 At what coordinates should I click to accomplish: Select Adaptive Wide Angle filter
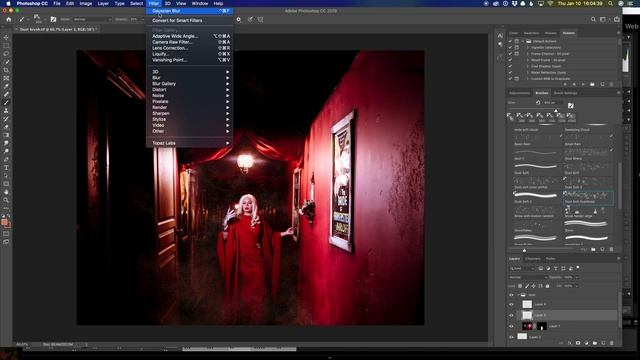(x=190, y=36)
